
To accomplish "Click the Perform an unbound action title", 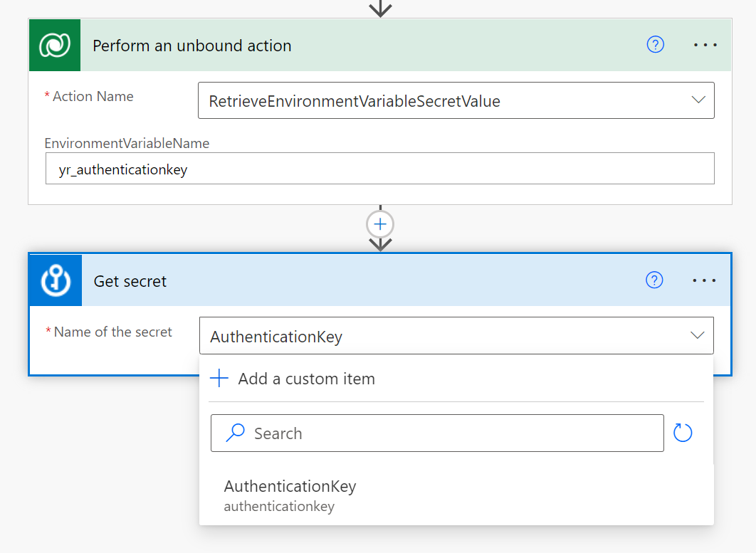I will pos(192,45).
